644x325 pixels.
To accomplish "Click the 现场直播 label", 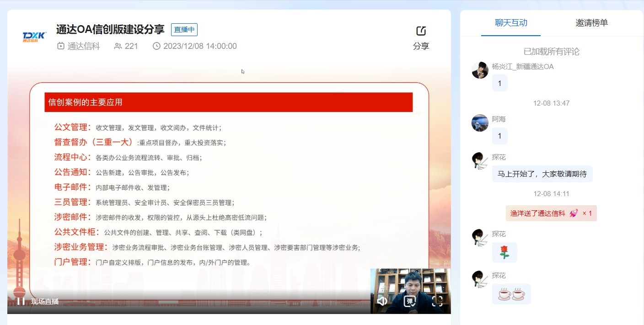I will tap(45, 302).
